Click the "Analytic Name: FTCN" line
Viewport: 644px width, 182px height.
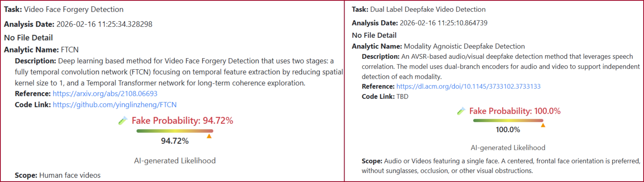pyautogui.click(x=41, y=50)
